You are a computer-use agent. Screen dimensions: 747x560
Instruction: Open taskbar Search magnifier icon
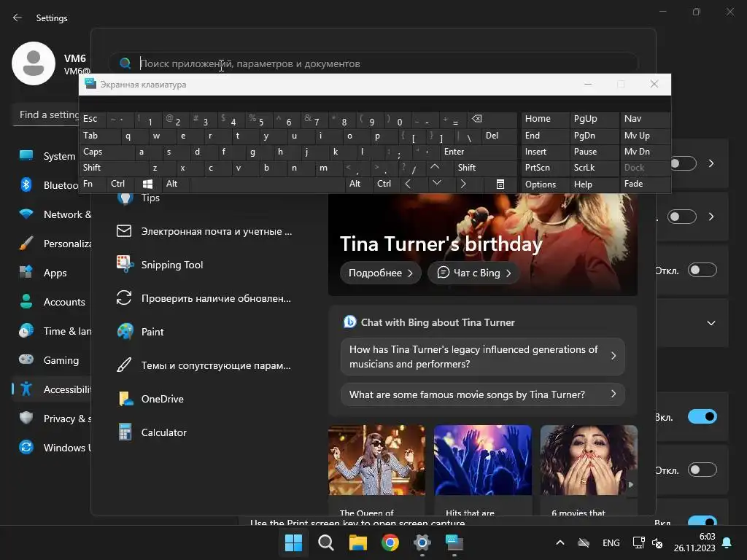326,542
